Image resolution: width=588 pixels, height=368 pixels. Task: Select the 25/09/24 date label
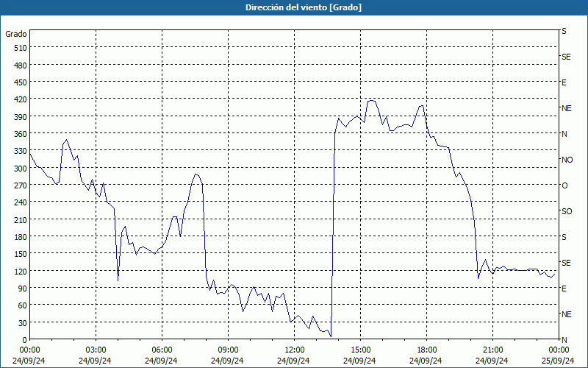558,361
